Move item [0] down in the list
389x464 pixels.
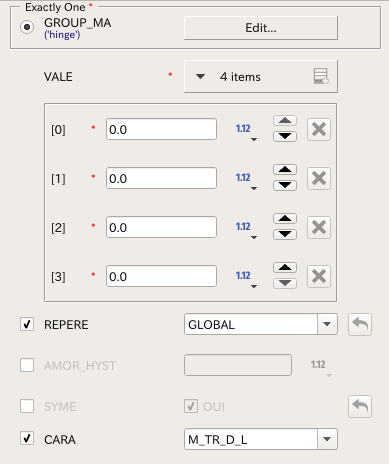285,136
